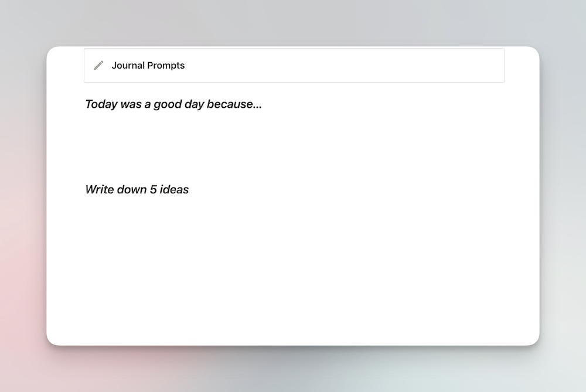The width and height of the screenshot is (586, 392).
Task: Open the Journal Prompts title text
Action: tap(148, 66)
